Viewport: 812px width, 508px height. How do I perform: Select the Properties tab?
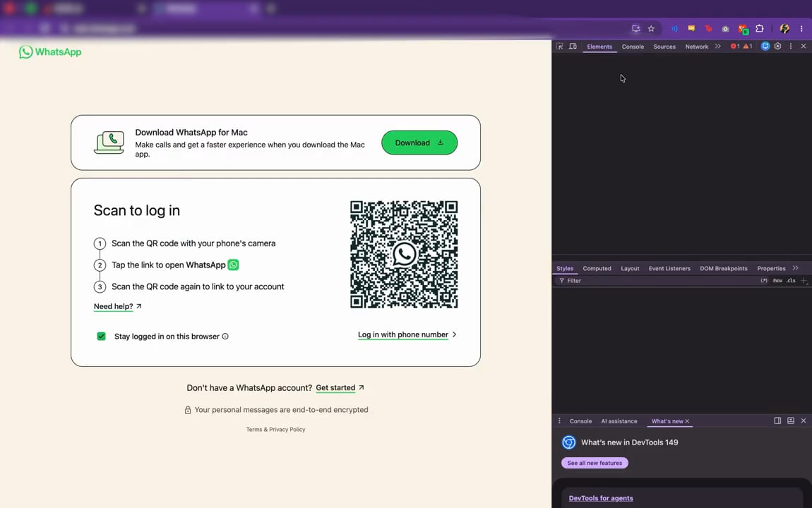[771, 269]
